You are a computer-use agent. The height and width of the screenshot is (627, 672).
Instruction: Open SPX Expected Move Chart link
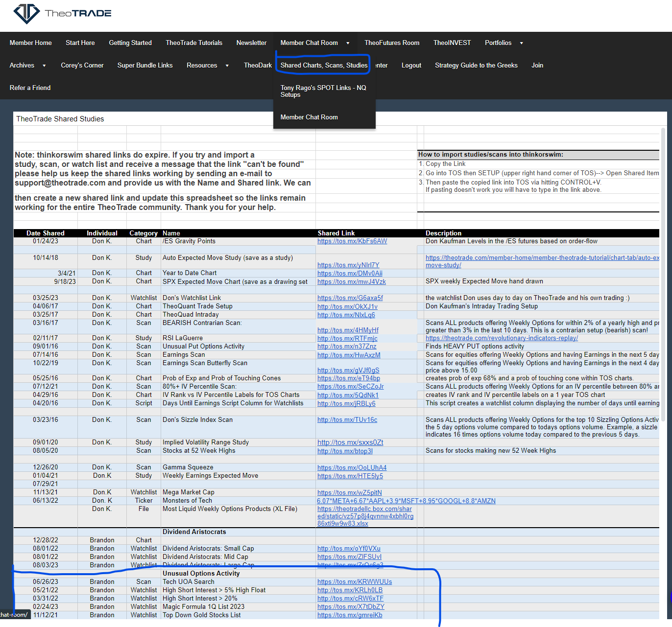(352, 282)
